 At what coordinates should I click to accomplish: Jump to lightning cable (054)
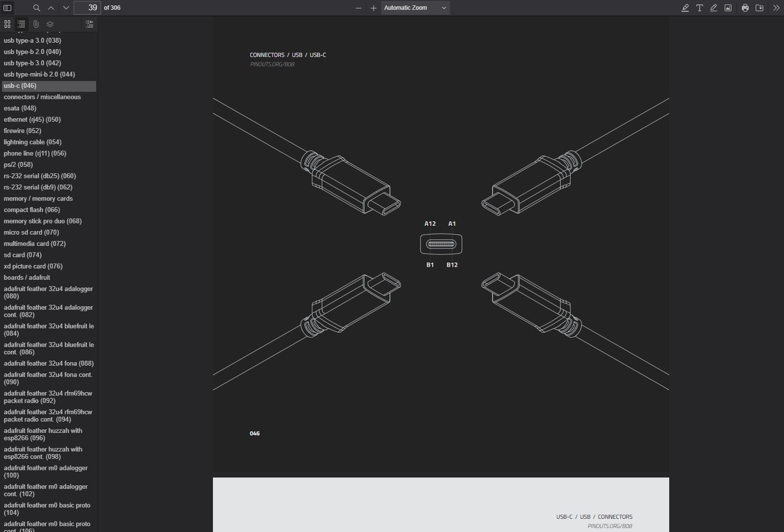33,142
